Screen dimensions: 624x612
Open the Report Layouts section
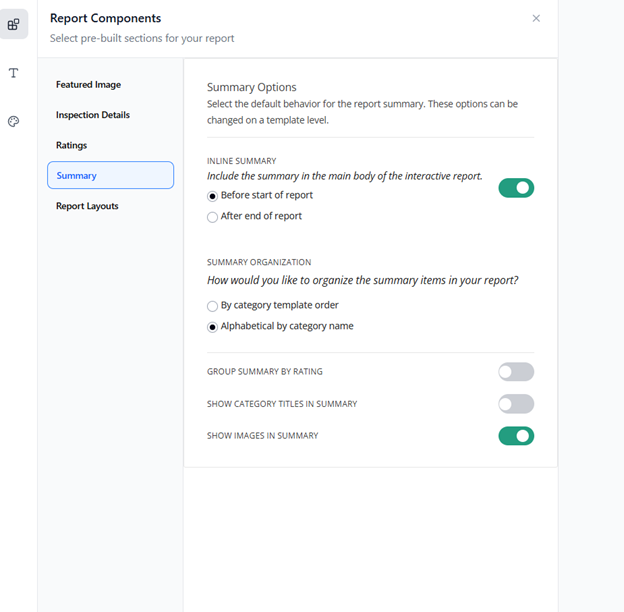87,206
